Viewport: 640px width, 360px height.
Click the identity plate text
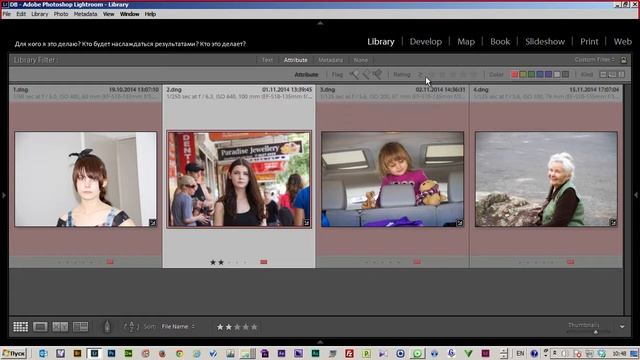point(130,44)
